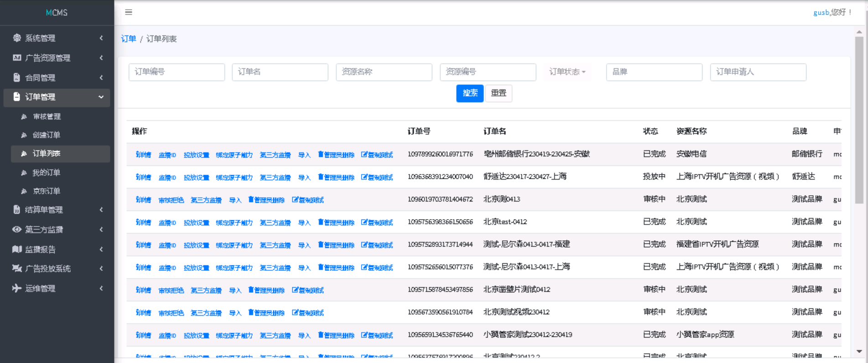
Task: Open 京东订单 submenu item
Action: [x=47, y=191]
